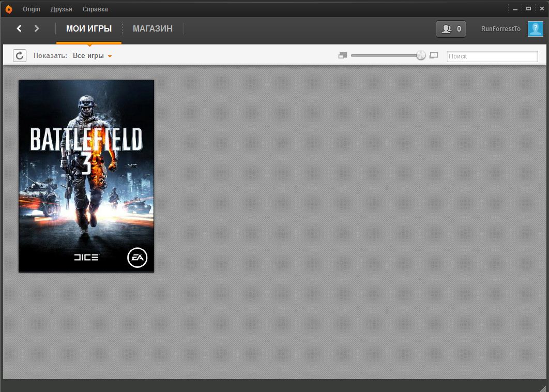Select the Battlefield 3 game cover
Screen dimensions: 549x392
[86, 176]
